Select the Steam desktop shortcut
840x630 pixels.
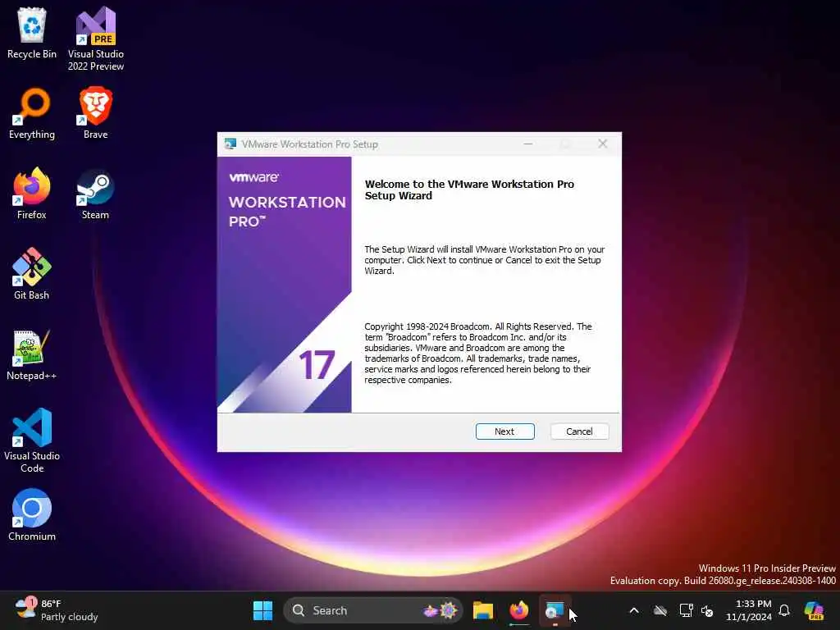click(x=95, y=194)
